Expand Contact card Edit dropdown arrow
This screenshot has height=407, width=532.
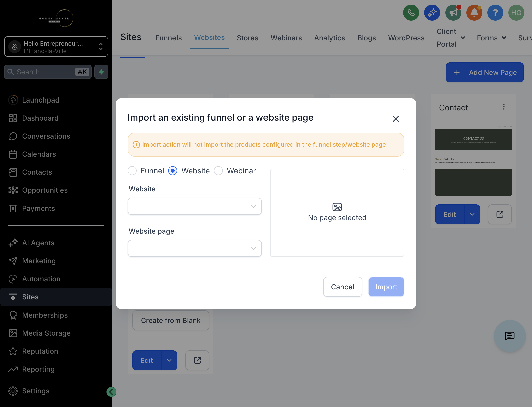click(x=472, y=214)
